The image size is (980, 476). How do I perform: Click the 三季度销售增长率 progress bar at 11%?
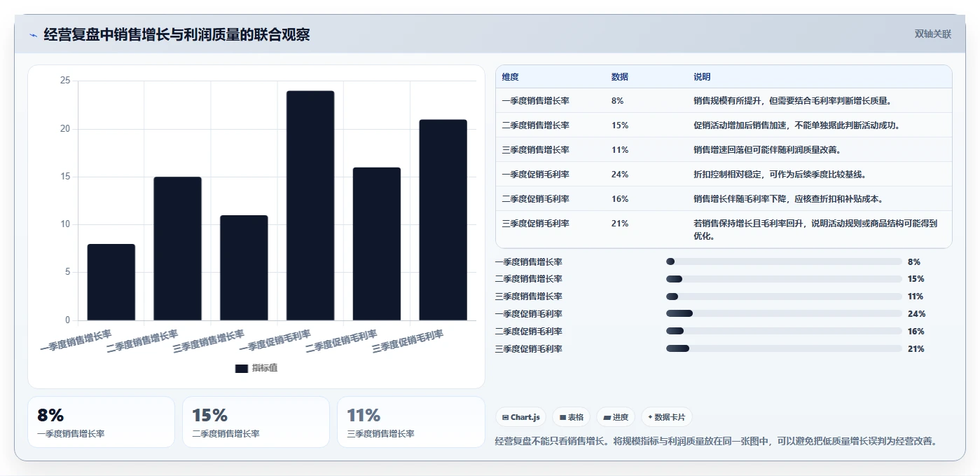[x=784, y=297]
